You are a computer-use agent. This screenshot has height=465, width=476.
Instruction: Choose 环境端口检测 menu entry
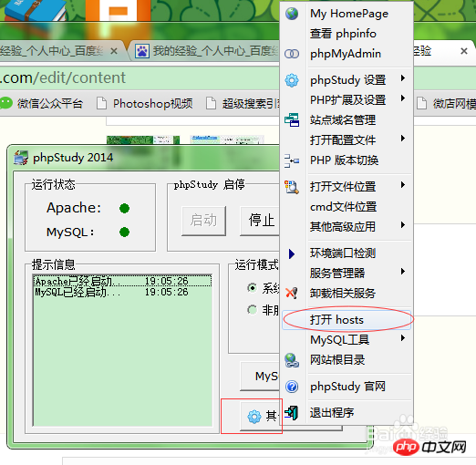point(347,253)
